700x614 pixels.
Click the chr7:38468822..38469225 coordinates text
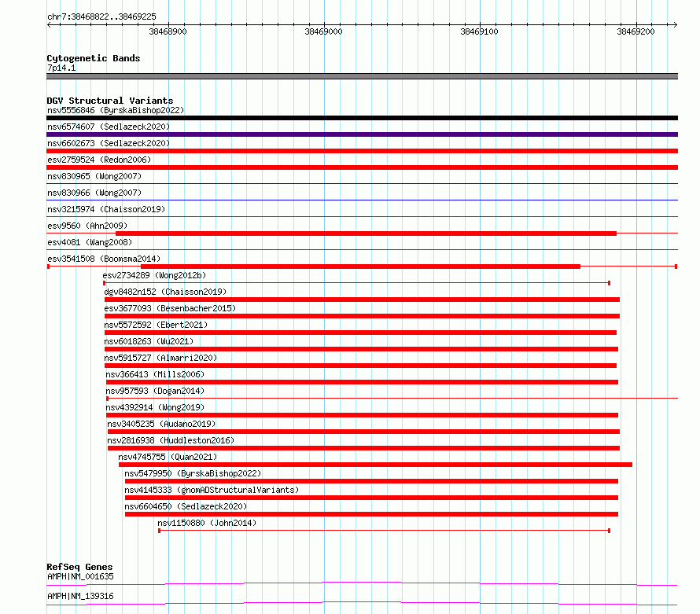[101, 17]
